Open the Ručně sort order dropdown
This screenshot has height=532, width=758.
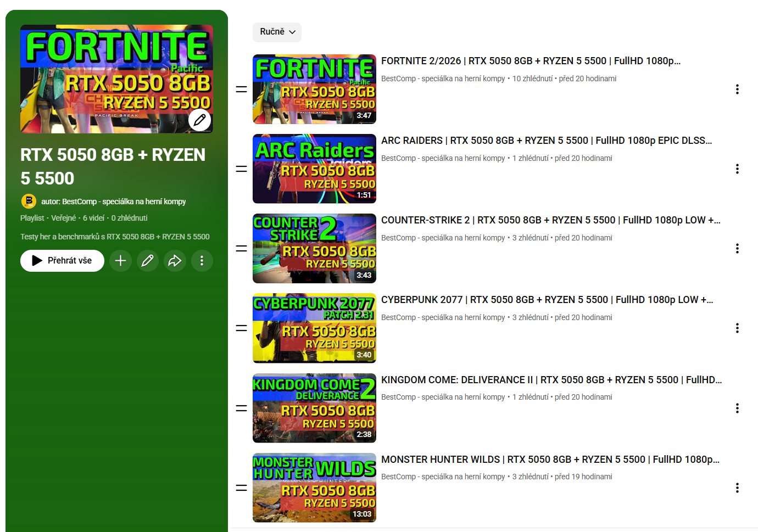pos(277,32)
